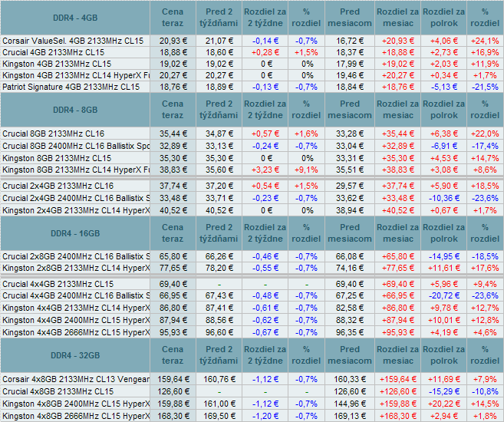Select product name "Crucial 2x8GB 2400MHz CL16 Ballistix"
Image resolution: width=504 pixels, height=422 pixels.
tap(76, 256)
